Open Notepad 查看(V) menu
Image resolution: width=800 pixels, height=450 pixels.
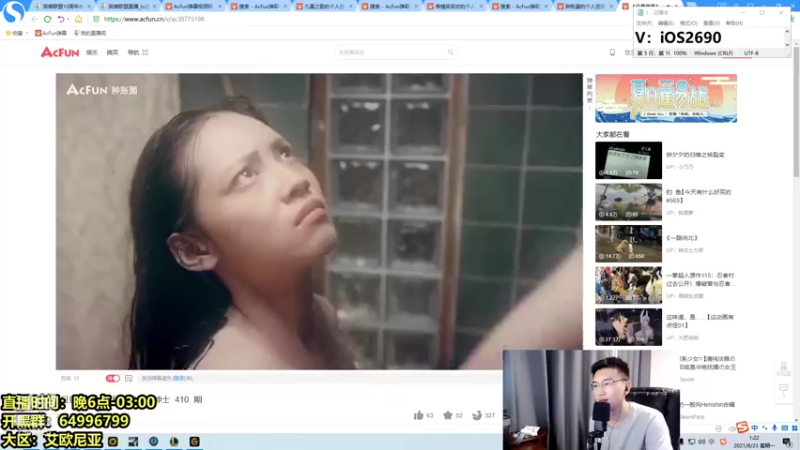coord(711,23)
